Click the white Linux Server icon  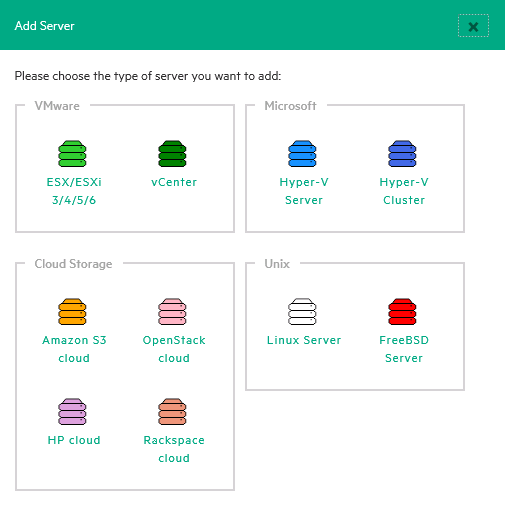tap(302, 312)
